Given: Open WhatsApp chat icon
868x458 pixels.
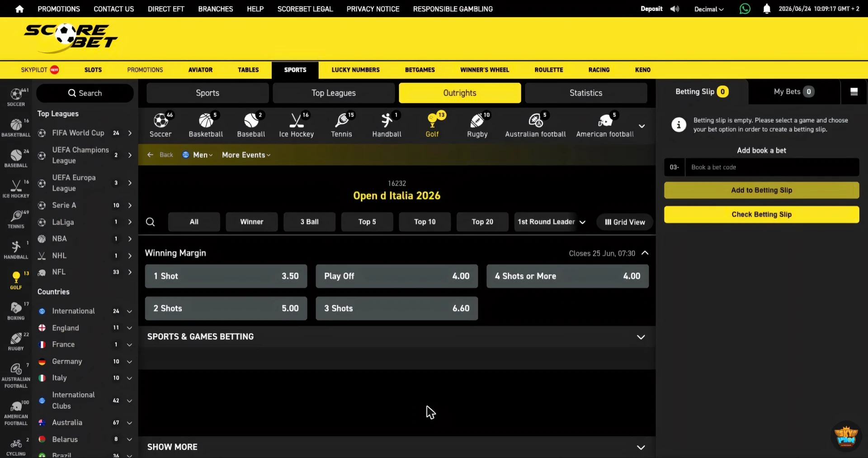Looking at the screenshot, I should click(x=745, y=9).
